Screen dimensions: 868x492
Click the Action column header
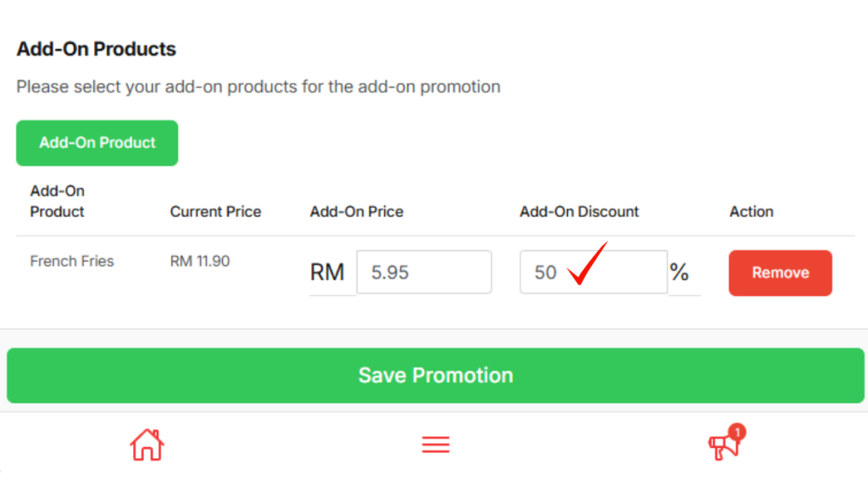[x=751, y=212]
